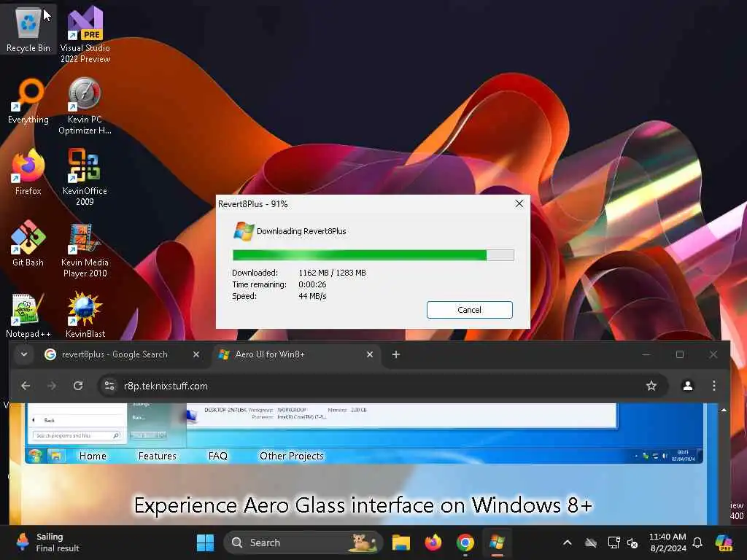This screenshot has height=560, width=747.
Task: Cancel the Revert8Plus download
Action: point(469,309)
